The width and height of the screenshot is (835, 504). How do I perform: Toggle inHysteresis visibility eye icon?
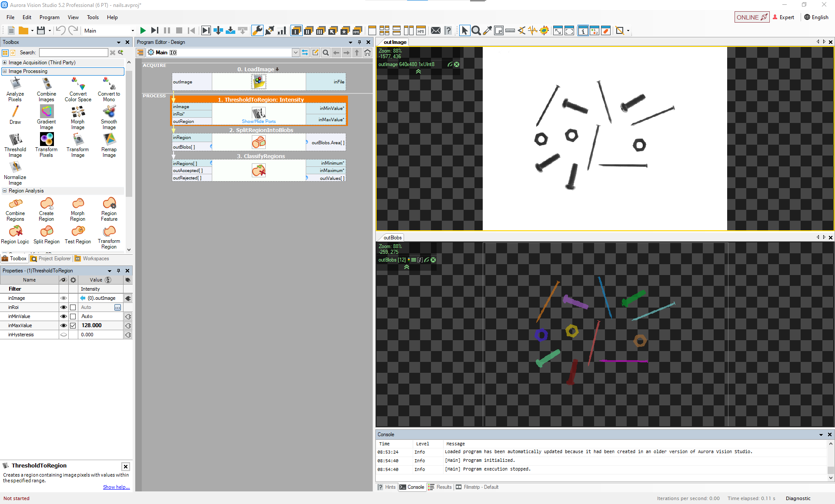click(63, 335)
